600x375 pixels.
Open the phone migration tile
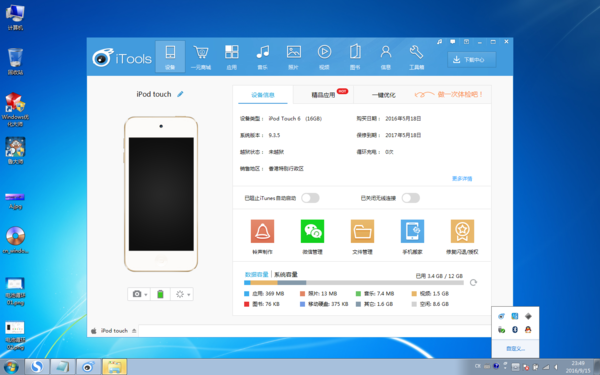pyautogui.click(x=412, y=231)
